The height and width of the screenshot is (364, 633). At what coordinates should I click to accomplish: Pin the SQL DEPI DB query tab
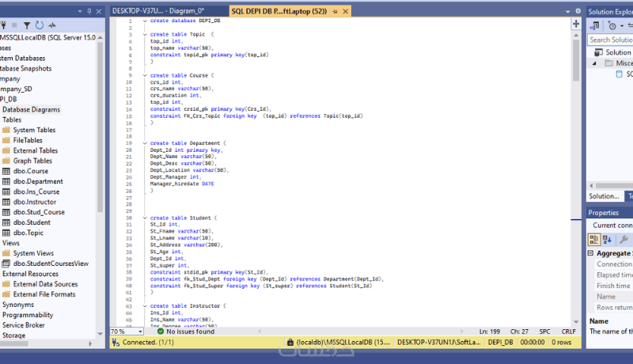pos(335,11)
